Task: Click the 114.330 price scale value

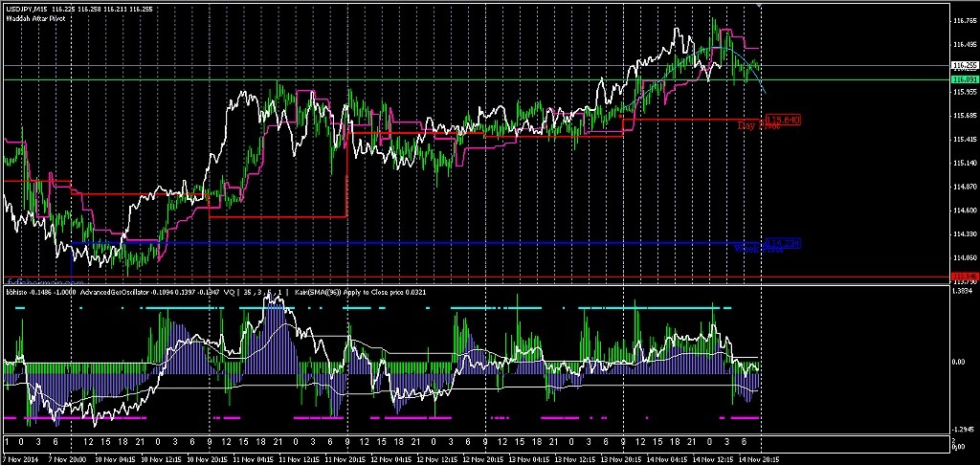Action: coord(965,234)
